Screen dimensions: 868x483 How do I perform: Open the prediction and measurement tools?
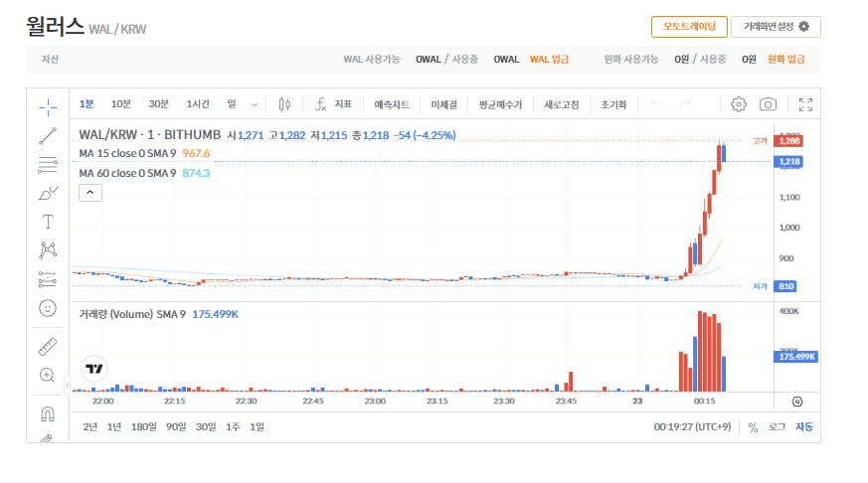[x=48, y=279]
